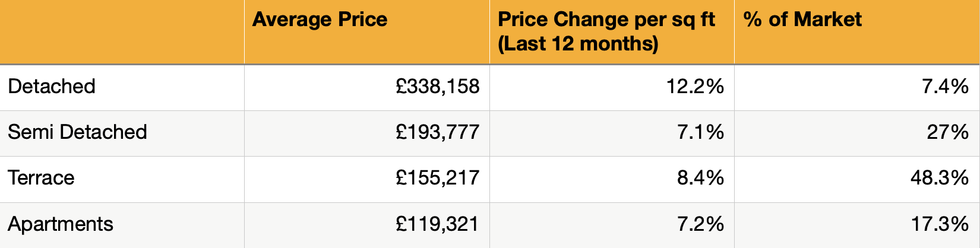Click the £119,321 Apartments price cell

pyautogui.click(x=437, y=224)
